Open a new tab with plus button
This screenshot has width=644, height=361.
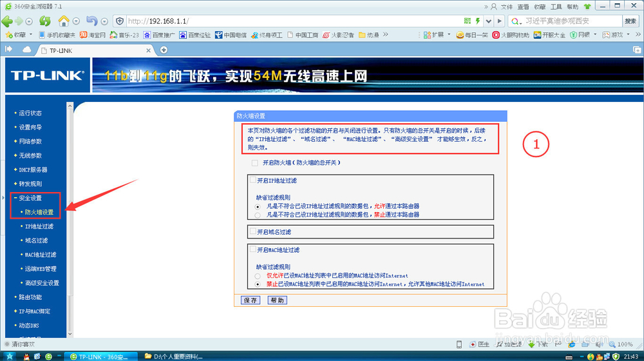point(164,50)
